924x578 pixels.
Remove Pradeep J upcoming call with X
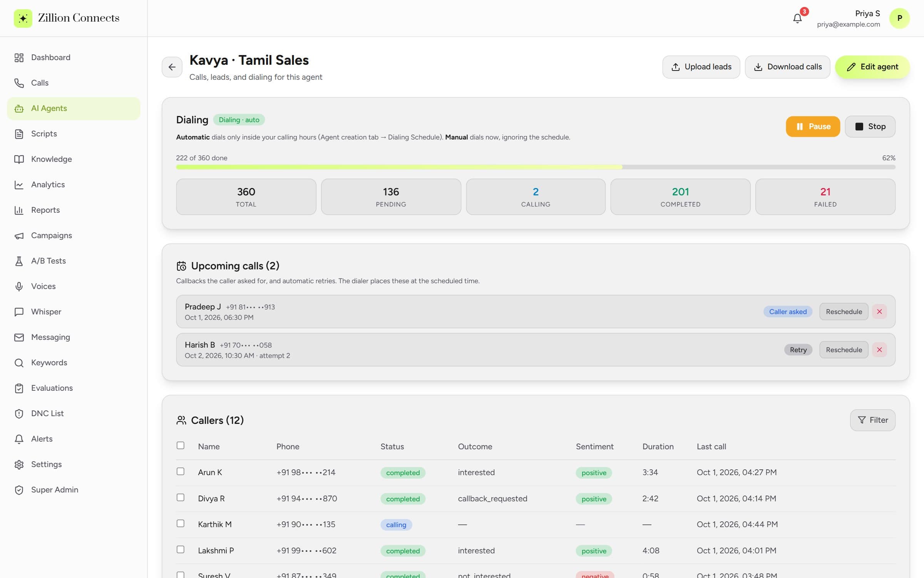tap(879, 312)
